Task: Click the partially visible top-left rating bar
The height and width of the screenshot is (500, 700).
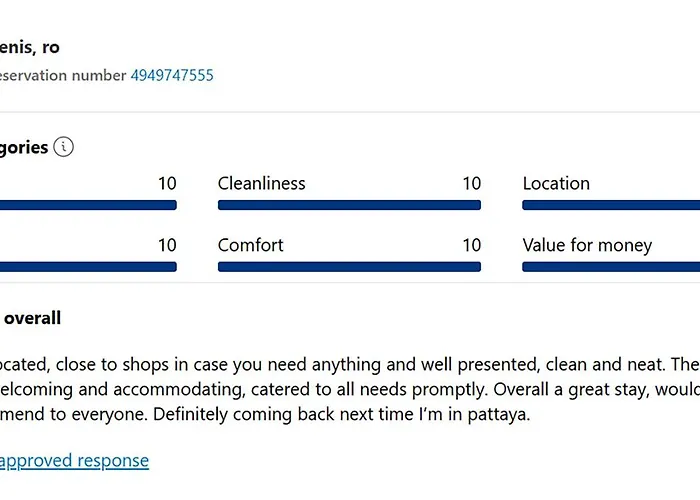Action: 88,205
